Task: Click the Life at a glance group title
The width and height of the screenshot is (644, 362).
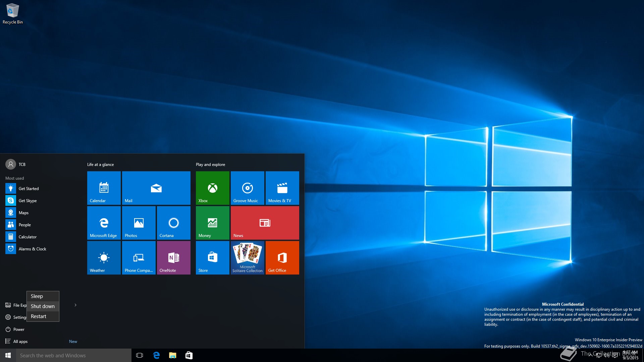Action: 100,165
